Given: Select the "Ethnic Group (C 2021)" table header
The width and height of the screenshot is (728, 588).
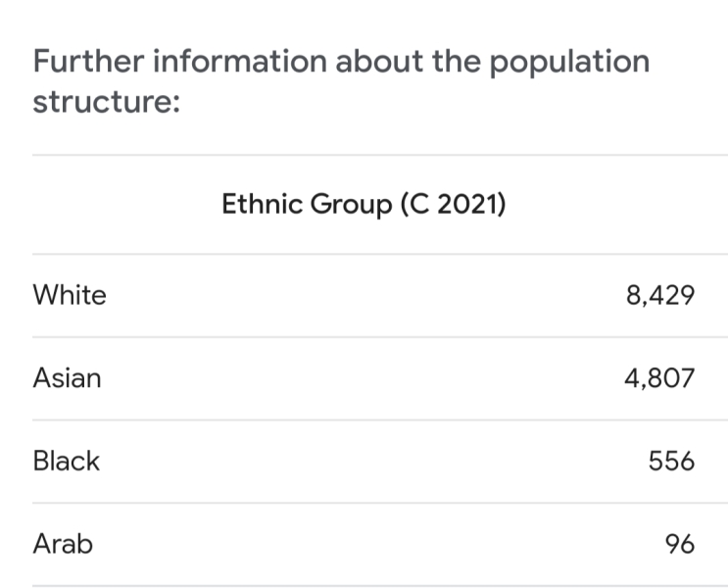Looking at the screenshot, I should coord(364,206).
